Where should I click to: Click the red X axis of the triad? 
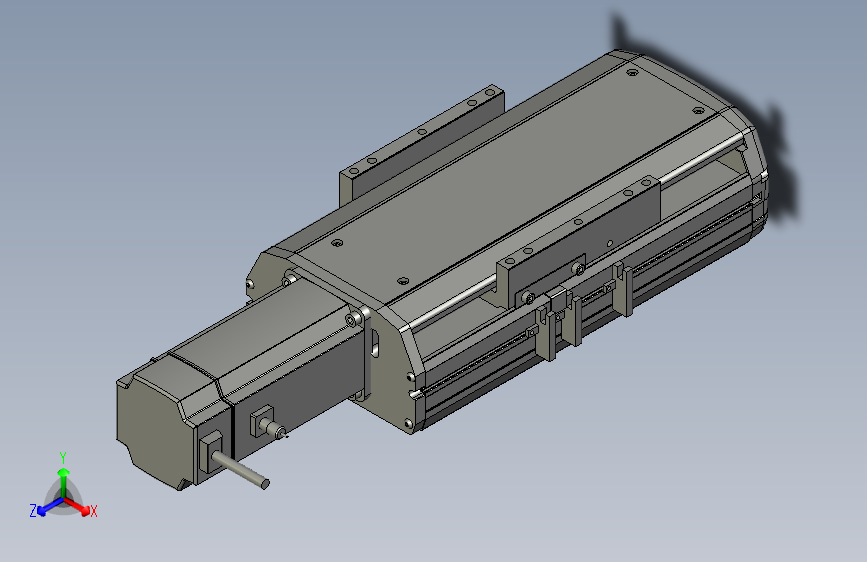(x=77, y=506)
